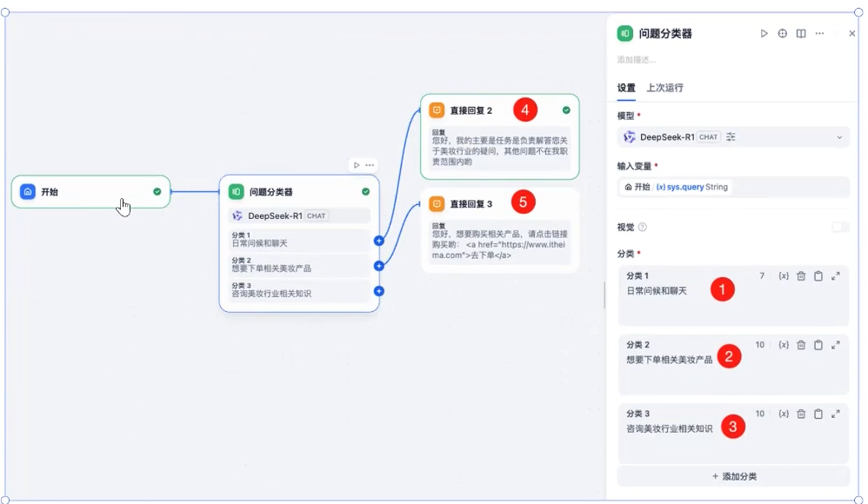
Task: Click 分类 1 日常问候和聊天 row in canvas node
Action: coord(299,240)
